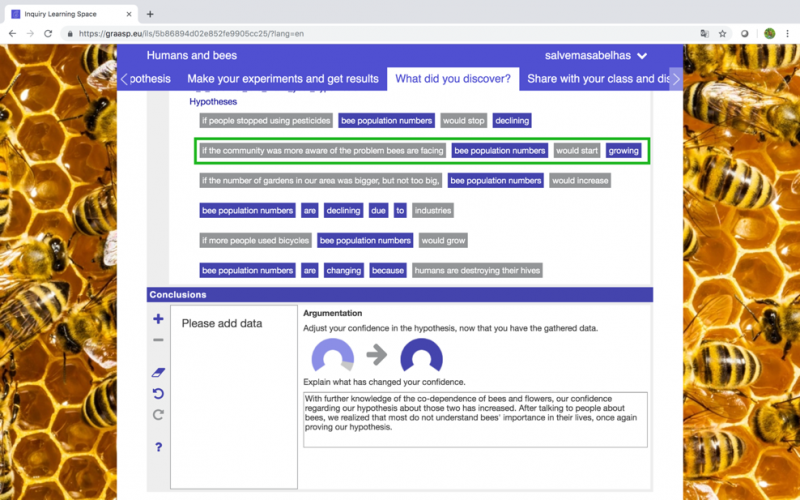Screen dimensions: 800x500
Task: Open the Chrome three-dot menu
Action: click(x=787, y=34)
